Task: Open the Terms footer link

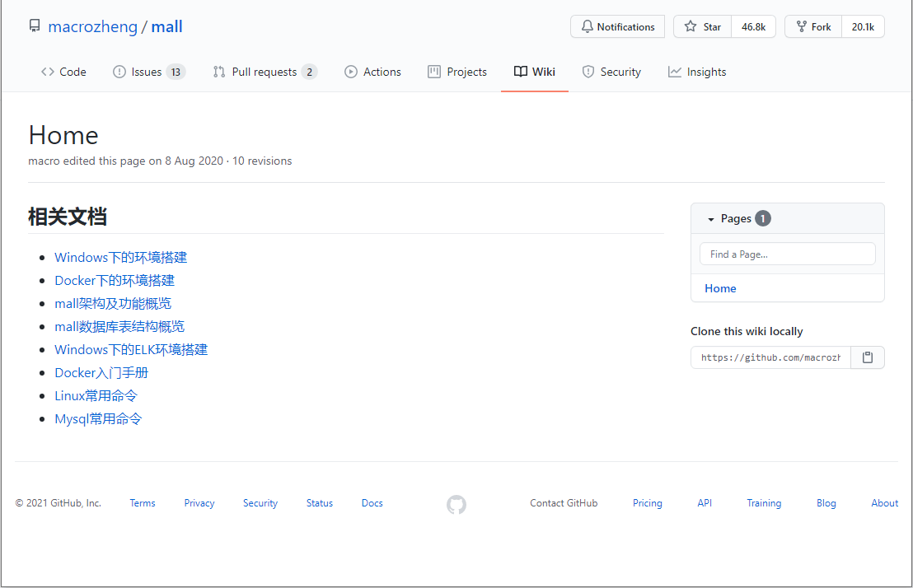Action: [143, 503]
